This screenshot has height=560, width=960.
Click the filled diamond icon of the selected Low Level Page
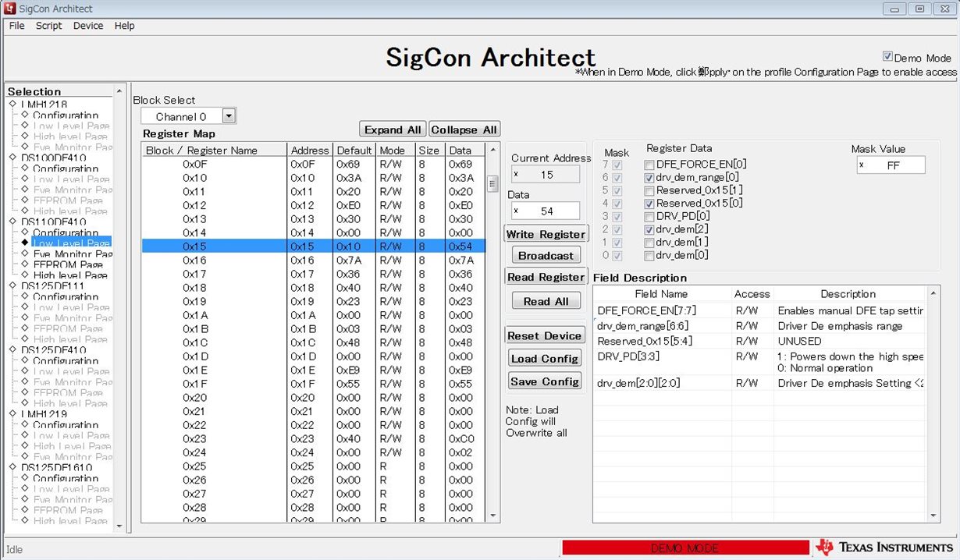pyautogui.click(x=24, y=243)
